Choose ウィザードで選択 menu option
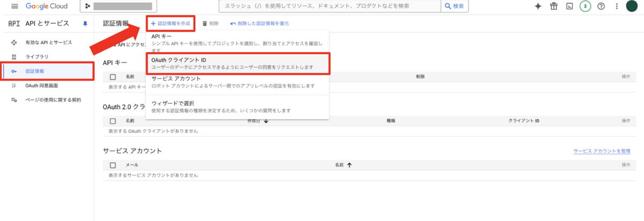Image resolution: width=644 pixels, height=221 pixels. 236,106
